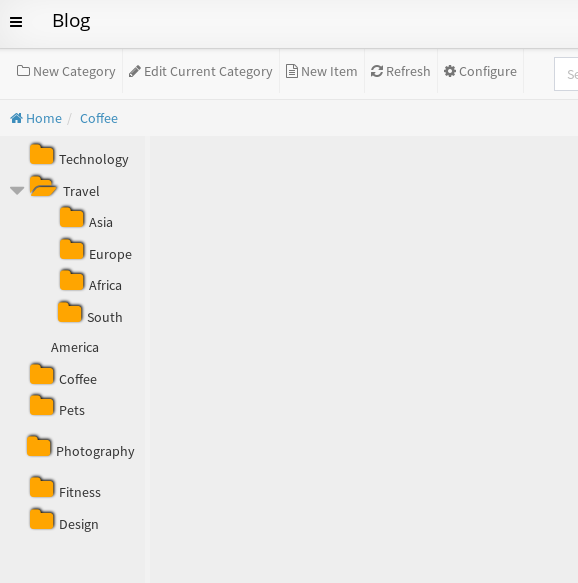Click the New Category folder icon
578x583 pixels.
coord(23,71)
